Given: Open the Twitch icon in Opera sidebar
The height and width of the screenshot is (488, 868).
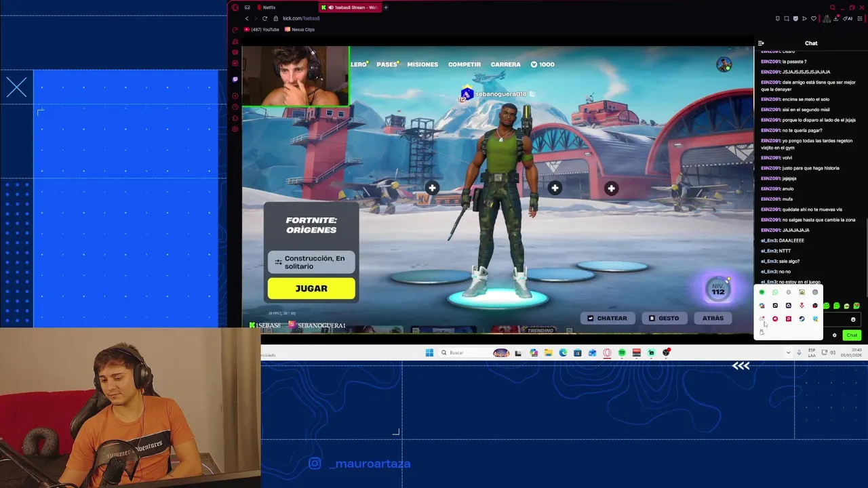Looking at the screenshot, I should pos(235,79).
